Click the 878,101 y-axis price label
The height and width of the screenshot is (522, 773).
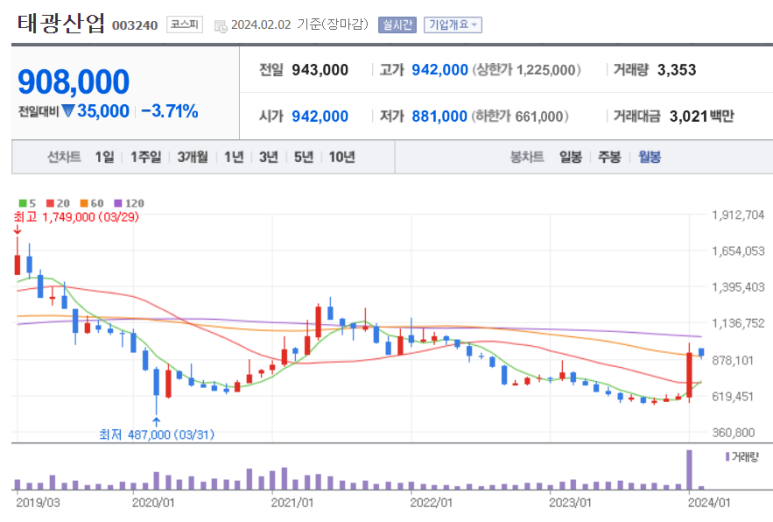point(733,360)
